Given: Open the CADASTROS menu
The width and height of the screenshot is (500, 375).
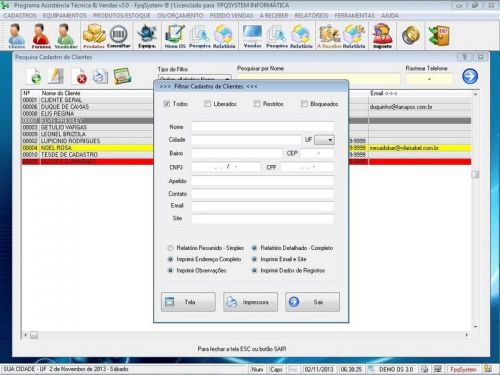Looking at the screenshot, I should [x=20, y=15].
